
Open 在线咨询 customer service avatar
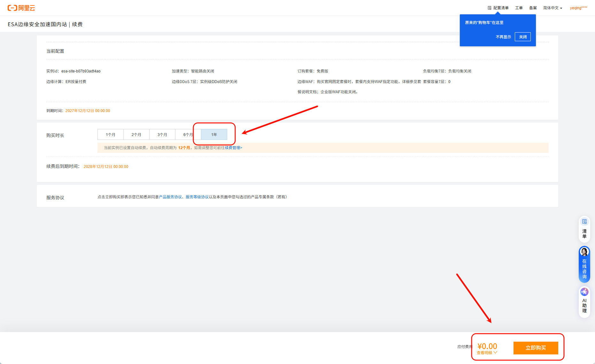point(584,252)
